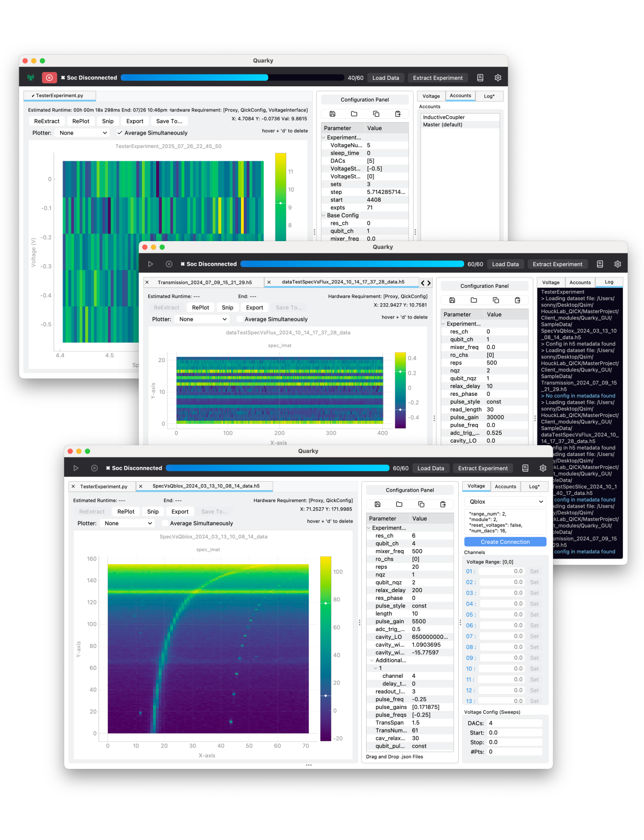Screen dimensions: 644x840
Task: Select InductiveCoupler in the Accounts list
Action: click(443, 117)
